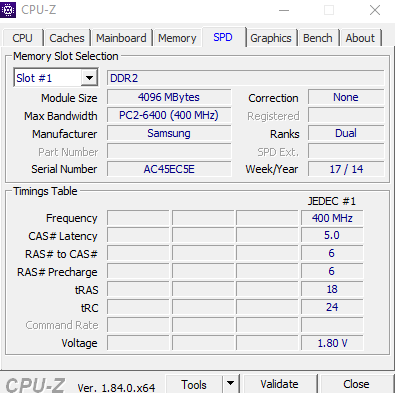Click the Memory Slot Selection group title
Screen dimensions: 395x393
tap(66, 56)
